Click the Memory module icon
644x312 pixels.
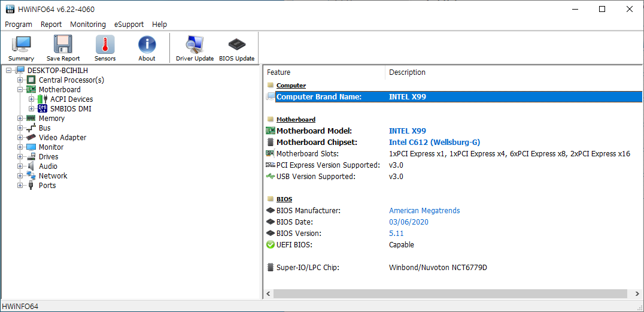tap(31, 118)
